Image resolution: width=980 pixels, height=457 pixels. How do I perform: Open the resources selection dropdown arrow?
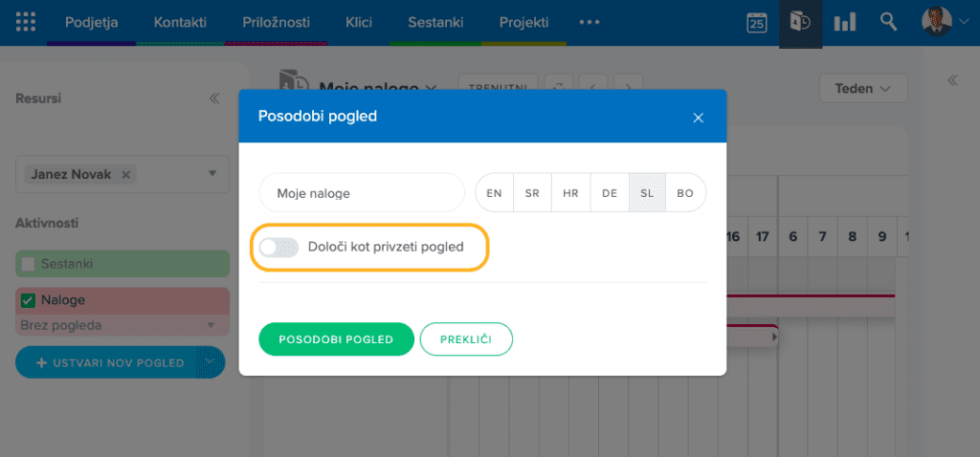tap(212, 174)
